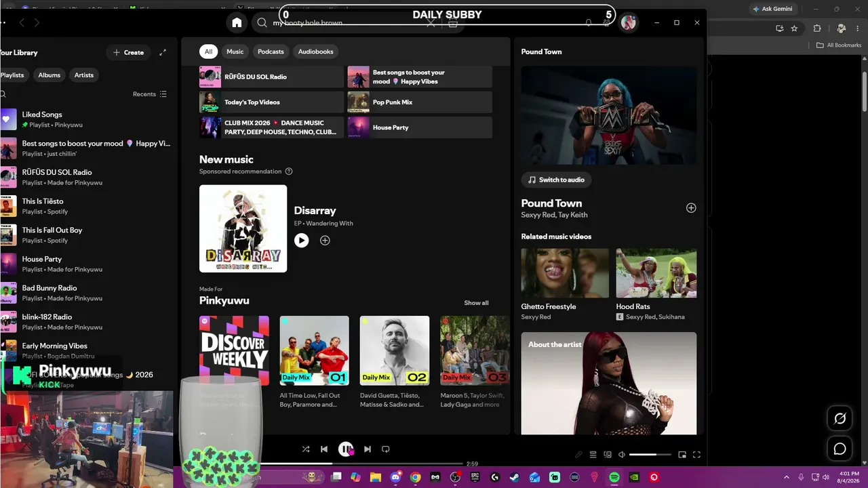Open This Is Tiësto playlist
Screen dimensions: 868x488
pyautogui.click(x=87, y=206)
